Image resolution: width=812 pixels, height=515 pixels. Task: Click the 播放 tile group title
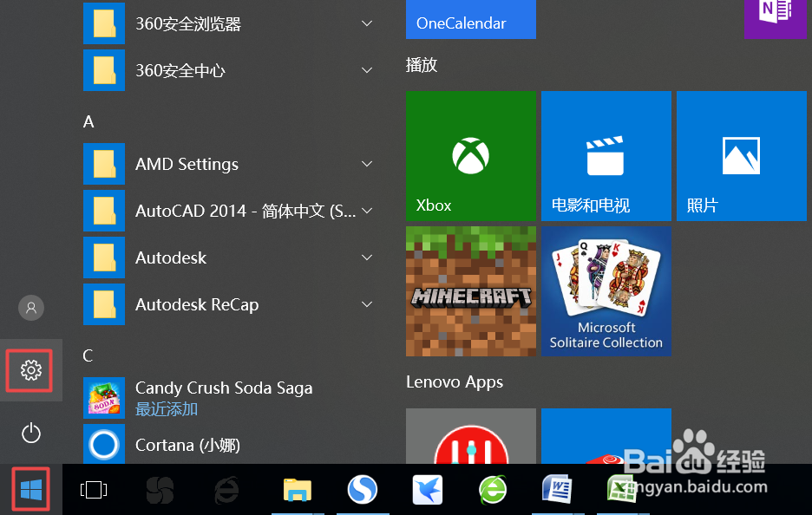pyautogui.click(x=422, y=65)
